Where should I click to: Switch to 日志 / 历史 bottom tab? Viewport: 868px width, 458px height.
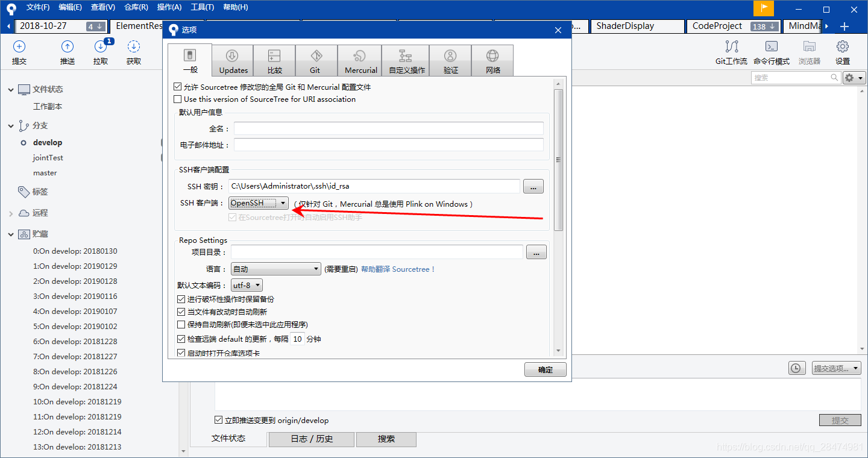312,439
